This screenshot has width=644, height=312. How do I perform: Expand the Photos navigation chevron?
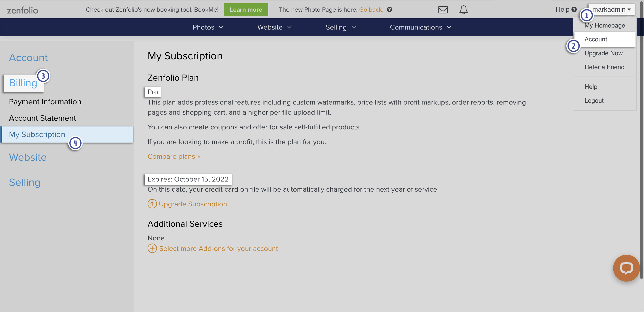[x=221, y=27]
